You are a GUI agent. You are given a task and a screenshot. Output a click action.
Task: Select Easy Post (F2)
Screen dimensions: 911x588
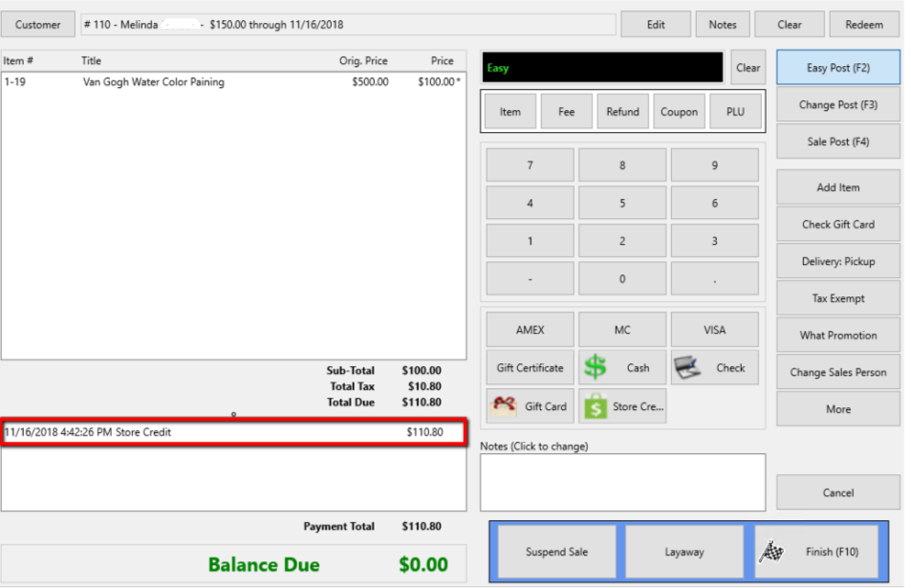click(838, 67)
